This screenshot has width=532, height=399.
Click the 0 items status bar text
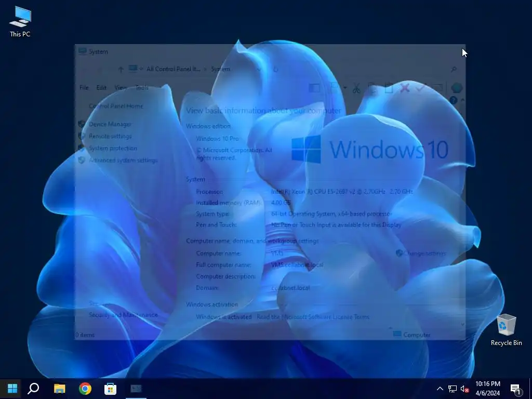(x=85, y=335)
